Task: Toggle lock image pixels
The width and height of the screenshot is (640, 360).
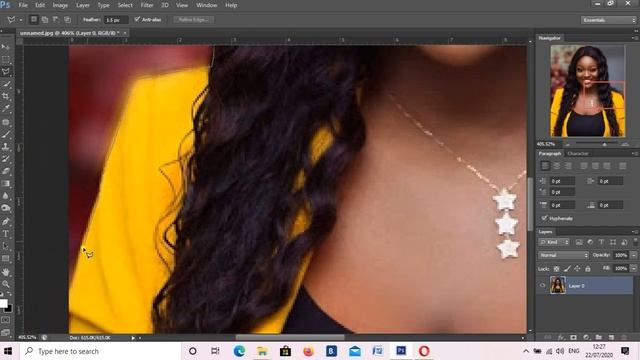Action: click(567, 269)
